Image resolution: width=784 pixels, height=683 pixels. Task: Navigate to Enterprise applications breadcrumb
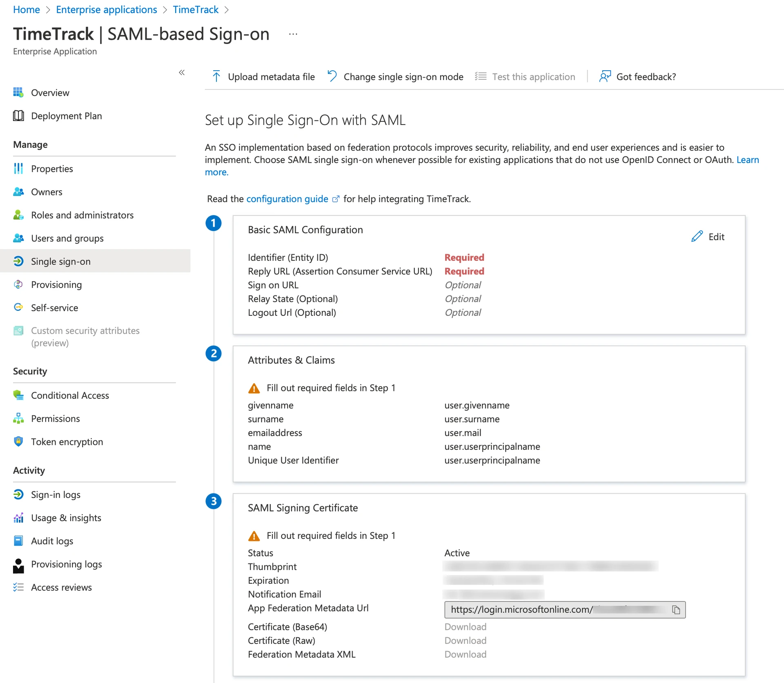tap(106, 9)
